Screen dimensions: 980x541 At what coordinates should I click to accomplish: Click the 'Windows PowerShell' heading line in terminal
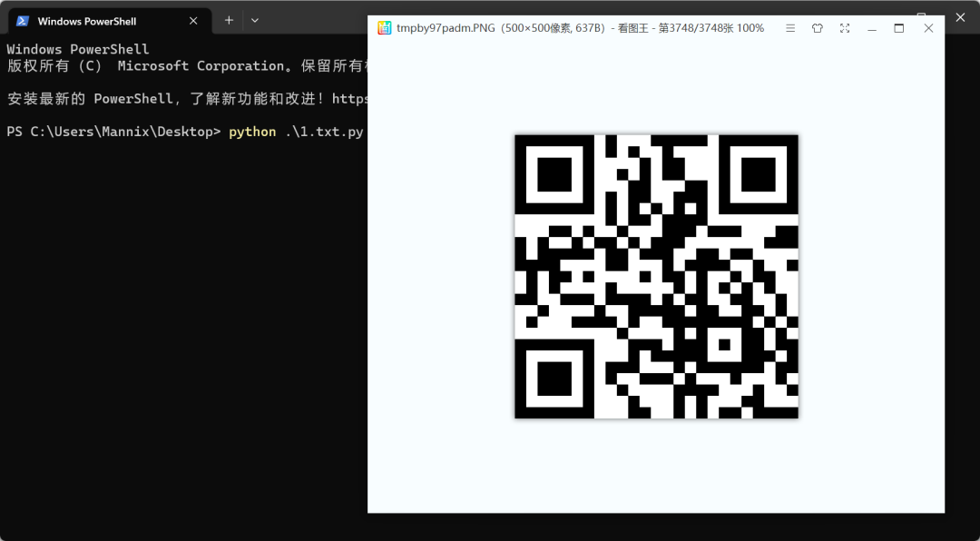tap(78, 49)
